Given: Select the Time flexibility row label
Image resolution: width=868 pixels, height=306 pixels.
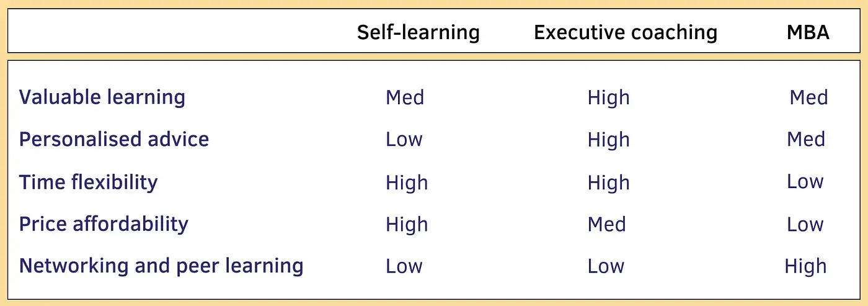Looking at the screenshot, I should [x=89, y=182].
